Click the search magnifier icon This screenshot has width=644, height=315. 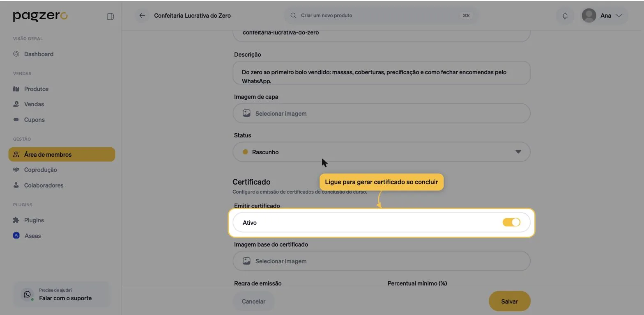[x=293, y=16]
